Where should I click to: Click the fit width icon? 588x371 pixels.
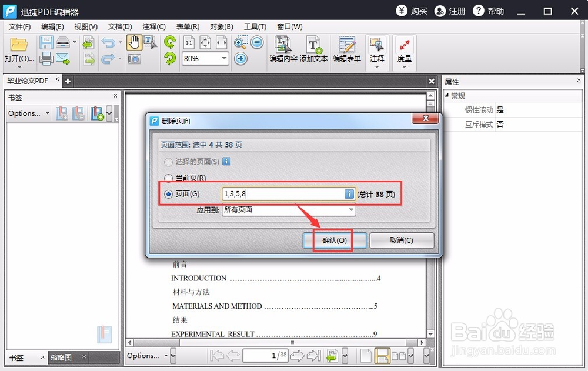(x=221, y=42)
